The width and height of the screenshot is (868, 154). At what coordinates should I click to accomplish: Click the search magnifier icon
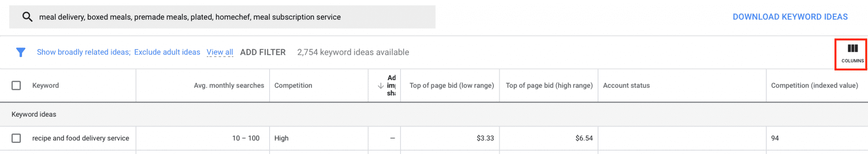(x=27, y=17)
